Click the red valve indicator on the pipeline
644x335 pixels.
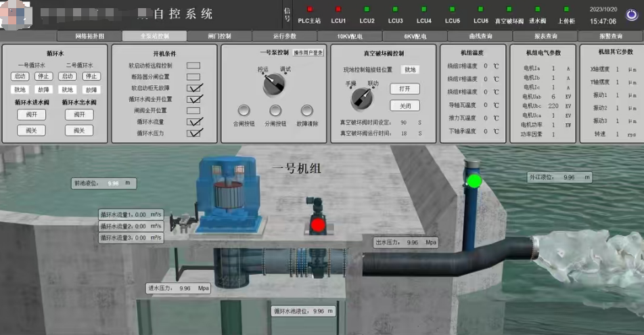[x=317, y=224]
